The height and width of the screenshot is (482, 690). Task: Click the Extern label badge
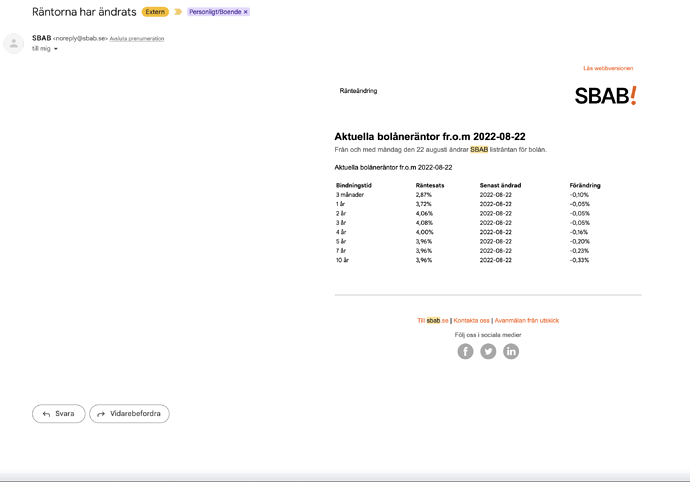155,12
